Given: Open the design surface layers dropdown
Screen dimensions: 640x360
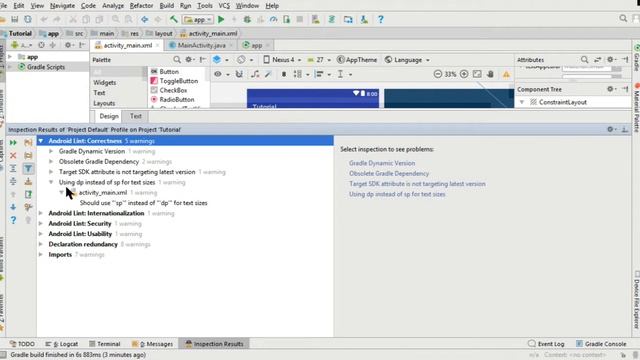Looking at the screenshot, I should (x=220, y=60).
